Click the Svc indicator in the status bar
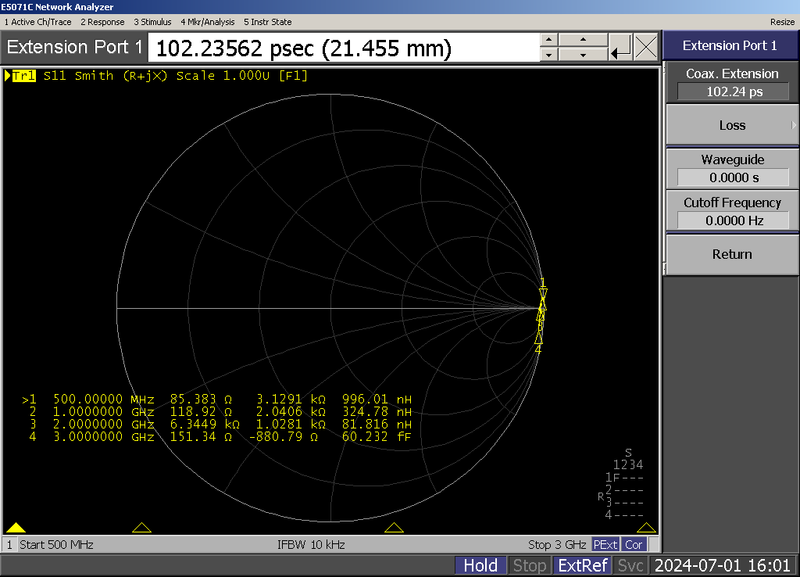Viewport: 800px width, 577px height. [x=631, y=565]
